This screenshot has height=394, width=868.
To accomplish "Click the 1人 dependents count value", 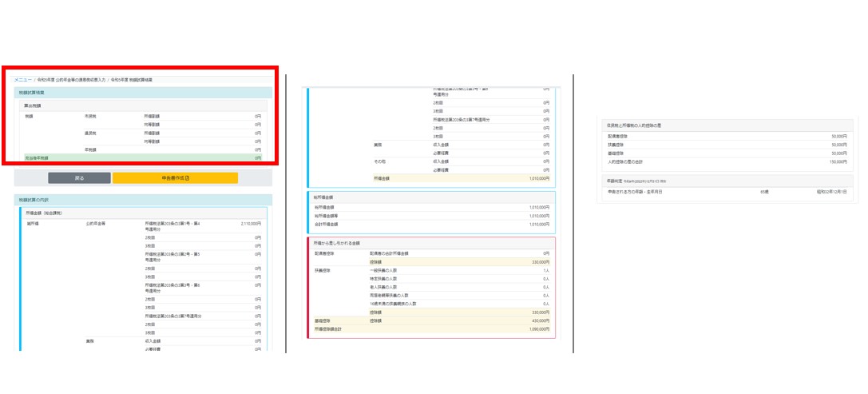I will [x=546, y=270].
